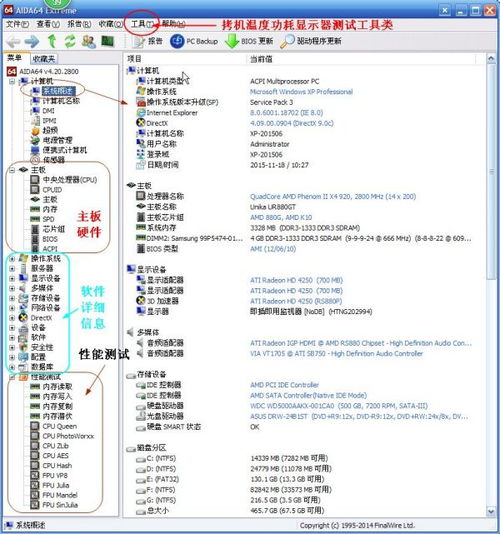Expand the 多媒体 tree node

pyautogui.click(x=12, y=288)
